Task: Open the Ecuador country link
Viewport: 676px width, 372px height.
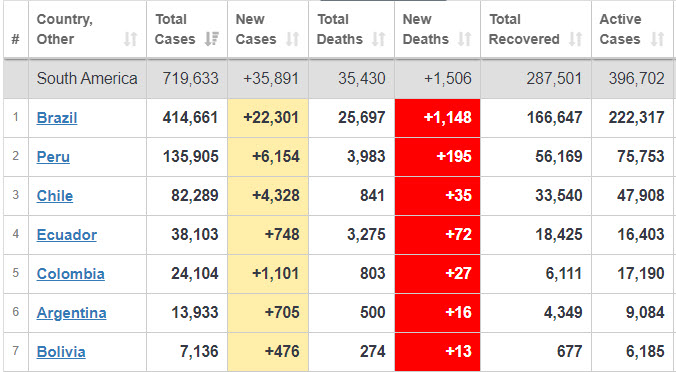Action: click(x=67, y=235)
